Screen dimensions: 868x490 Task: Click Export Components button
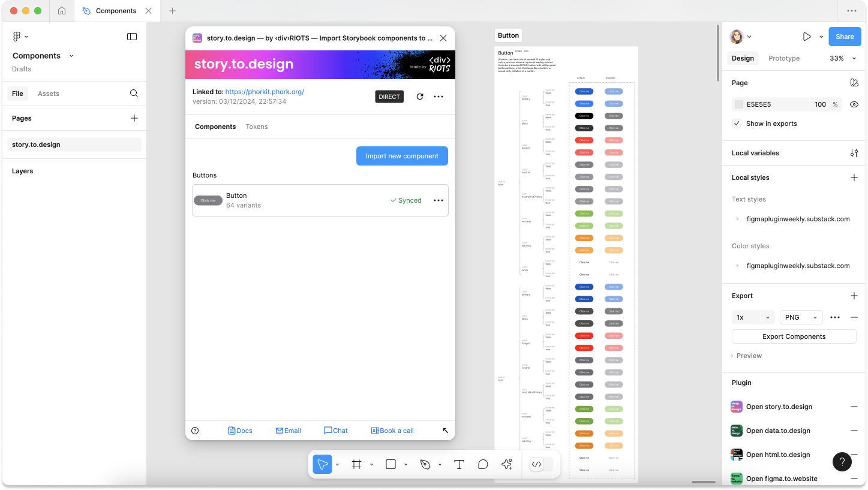[794, 336]
